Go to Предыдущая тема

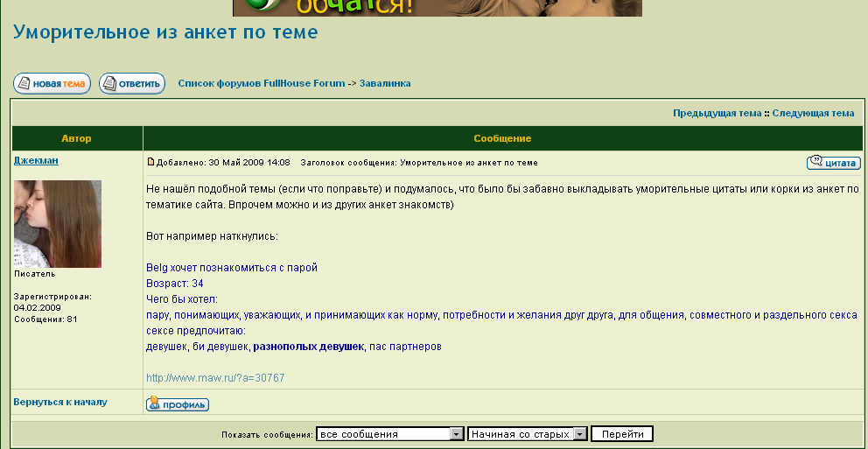717,113
